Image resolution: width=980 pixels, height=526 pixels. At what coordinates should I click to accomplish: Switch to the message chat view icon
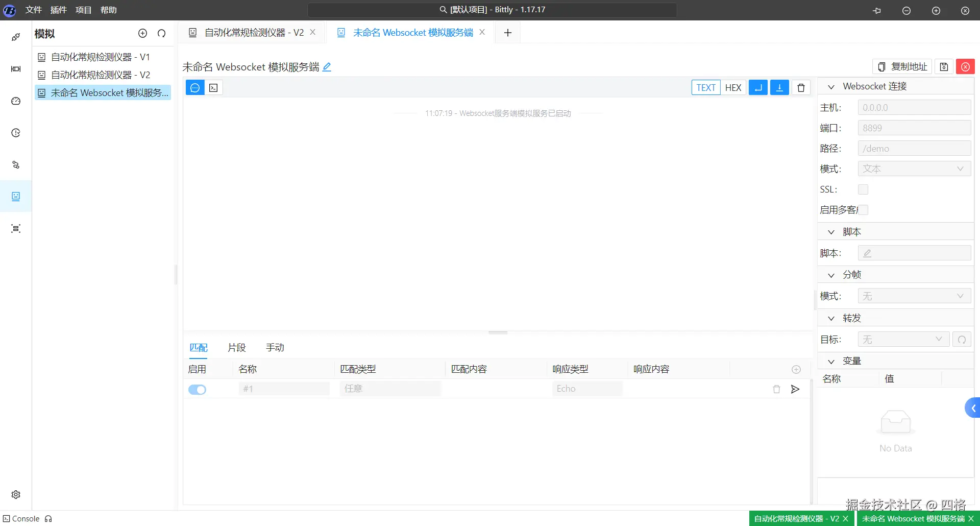(195, 88)
